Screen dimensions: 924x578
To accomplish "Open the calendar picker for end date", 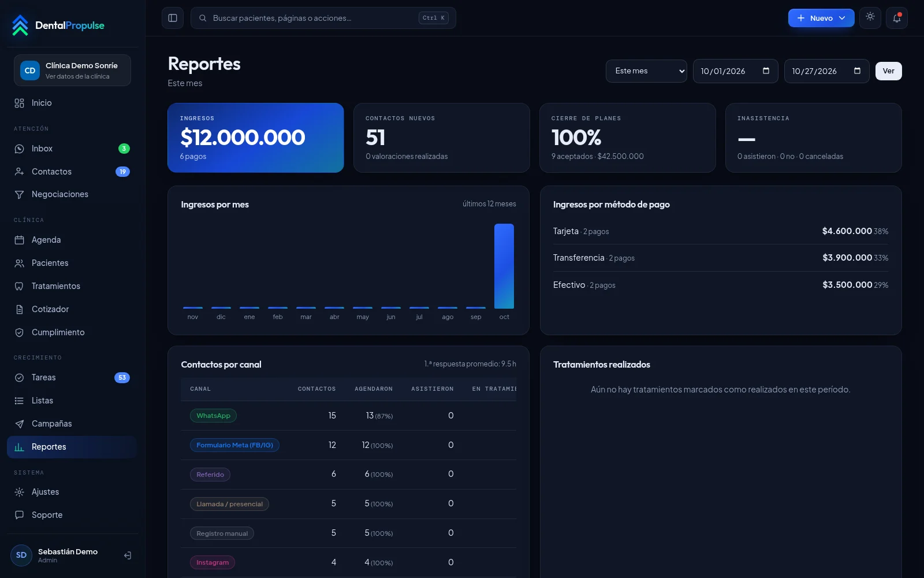I will point(858,71).
